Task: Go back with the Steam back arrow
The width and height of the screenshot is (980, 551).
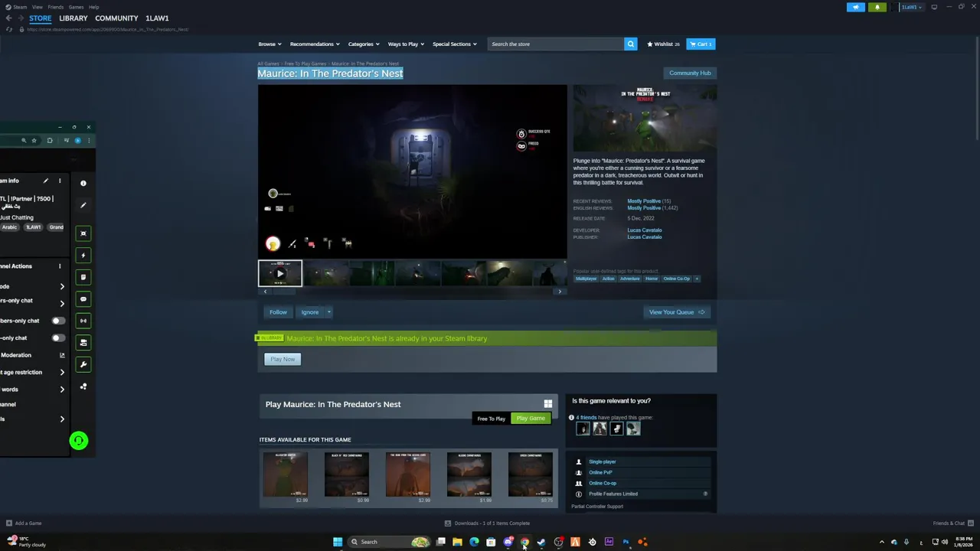Action: (x=9, y=18)
